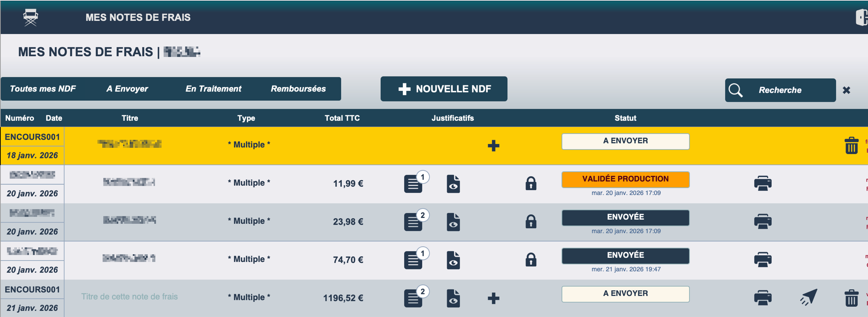Clear the search with the X button
Image resolution: width=868 pixels, height=317 pixels.
tap(846, 90)
